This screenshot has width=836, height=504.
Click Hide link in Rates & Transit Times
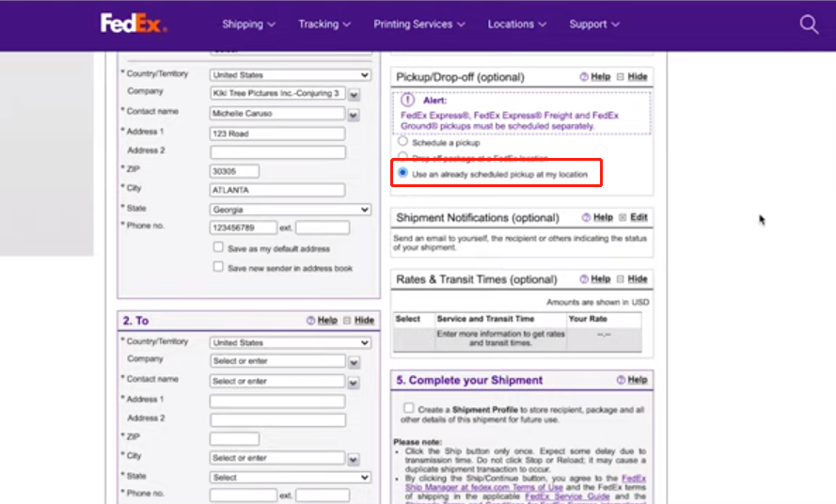point(638,279)
